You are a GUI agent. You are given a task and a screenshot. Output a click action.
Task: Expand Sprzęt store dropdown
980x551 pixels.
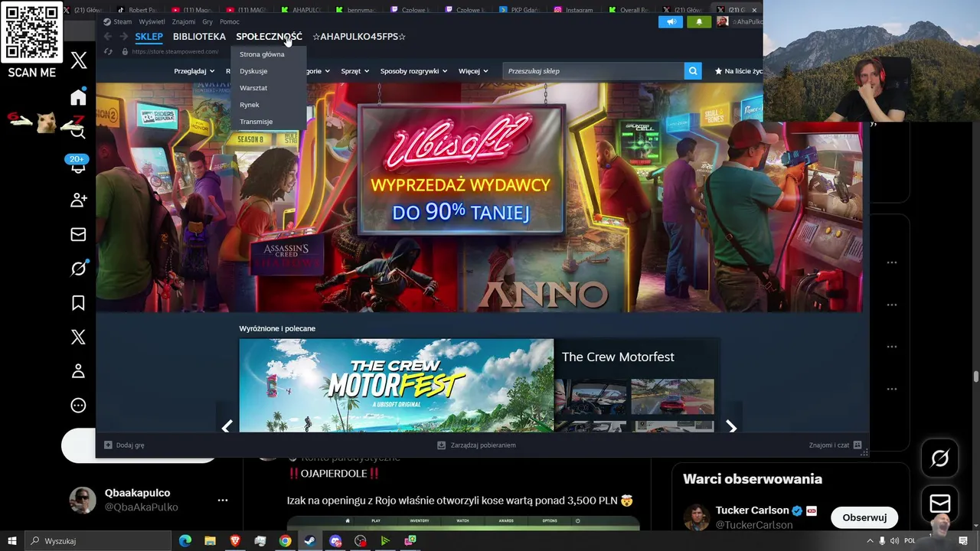[x=355, y=71]
